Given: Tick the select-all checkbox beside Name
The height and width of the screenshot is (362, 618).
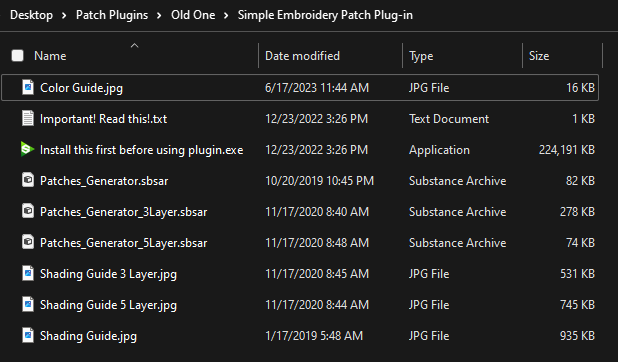Looking at the screenshot, I should (17, 56).
